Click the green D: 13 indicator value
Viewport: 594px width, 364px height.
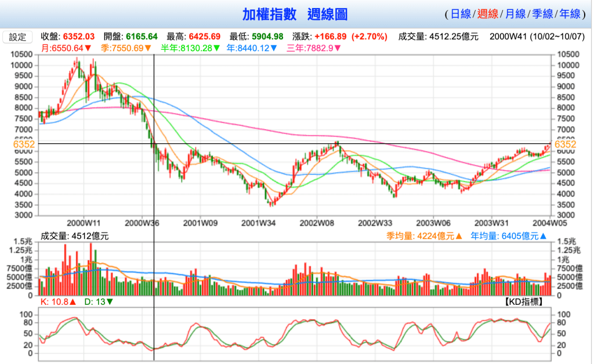point(99,302)
